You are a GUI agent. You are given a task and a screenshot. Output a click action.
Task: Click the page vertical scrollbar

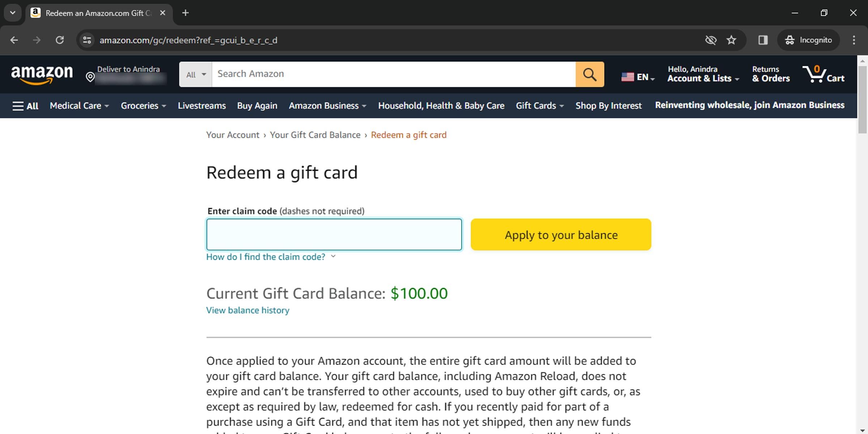(862, 253)
